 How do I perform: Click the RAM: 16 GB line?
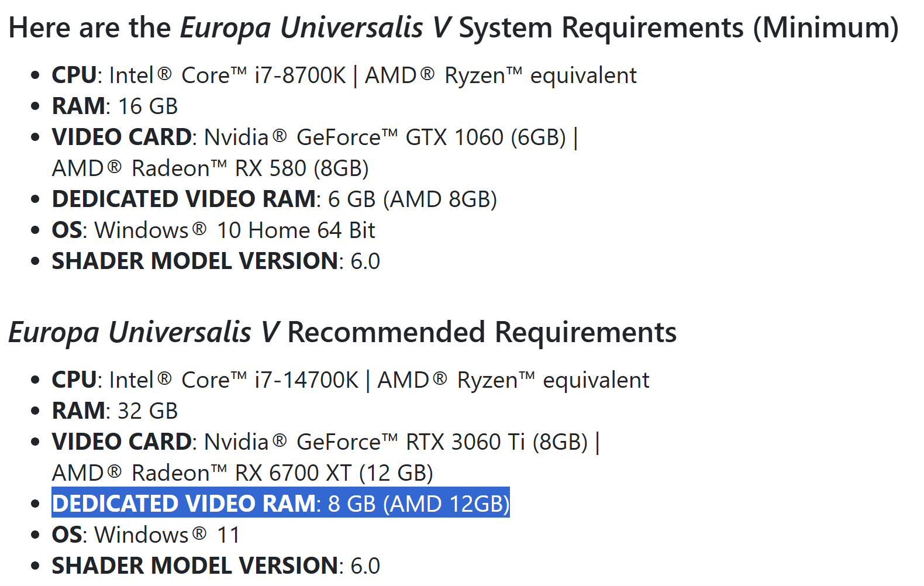pyautogui.click(x=115, y=106)
